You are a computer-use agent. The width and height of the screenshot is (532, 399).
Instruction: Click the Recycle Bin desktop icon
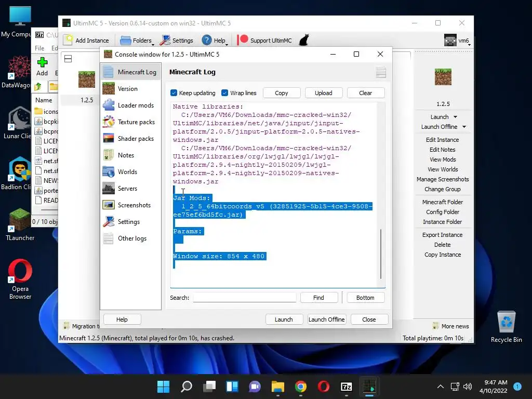506,327
